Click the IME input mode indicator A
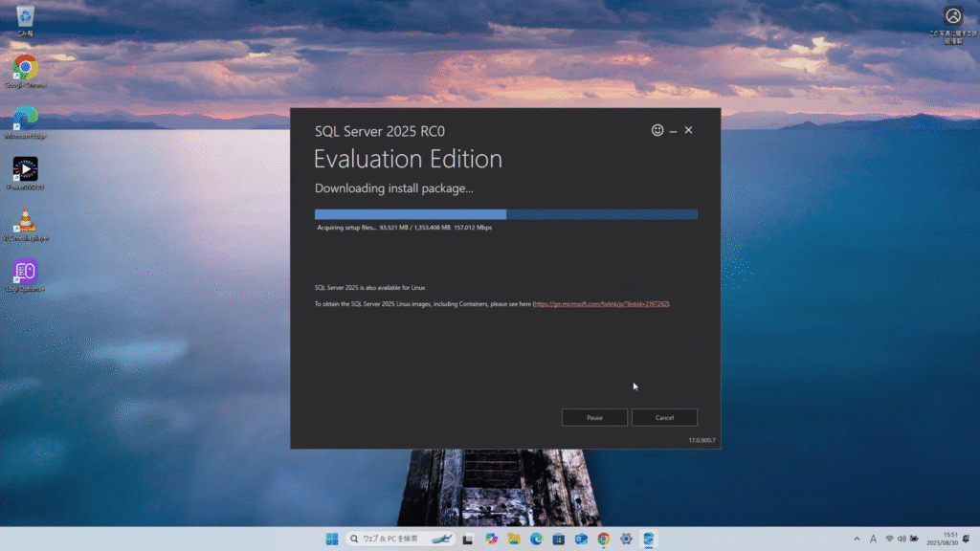Screen dimensions: 980x551 pyautogui.click(x=873, y=539)
